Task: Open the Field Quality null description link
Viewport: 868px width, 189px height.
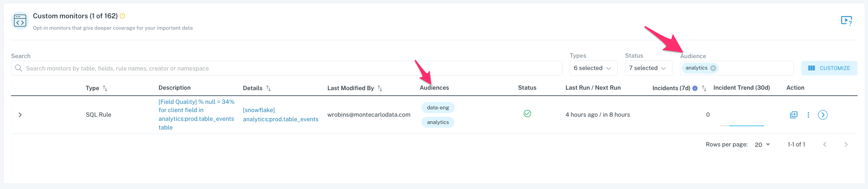Action: tap(196, 114)
